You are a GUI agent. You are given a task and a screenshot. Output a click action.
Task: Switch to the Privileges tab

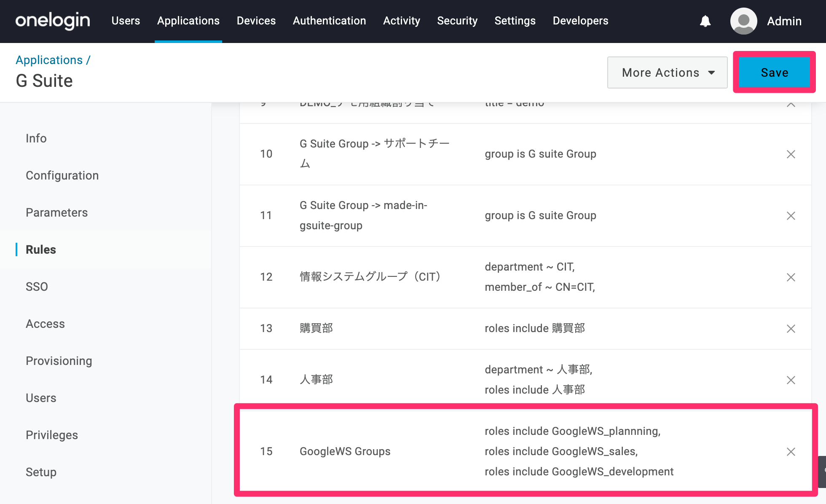click(x=52, y=435)
